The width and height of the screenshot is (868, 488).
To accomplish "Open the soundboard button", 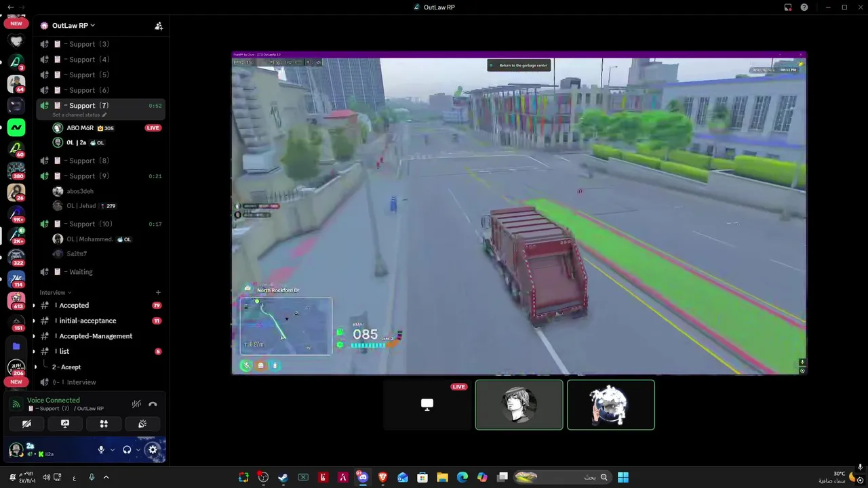I will [x=142, y=424].
